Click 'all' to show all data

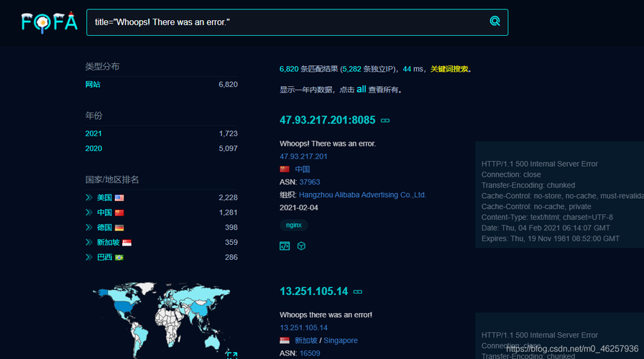[361, 89]
